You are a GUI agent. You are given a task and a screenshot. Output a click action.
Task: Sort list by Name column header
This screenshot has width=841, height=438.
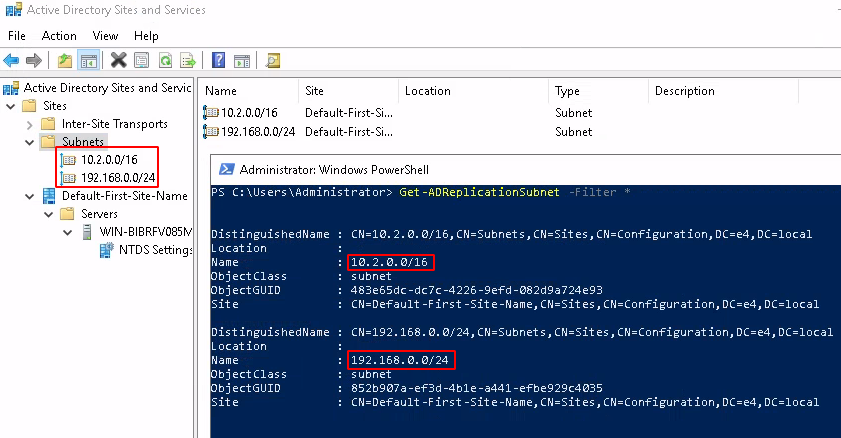coord(249,91)
